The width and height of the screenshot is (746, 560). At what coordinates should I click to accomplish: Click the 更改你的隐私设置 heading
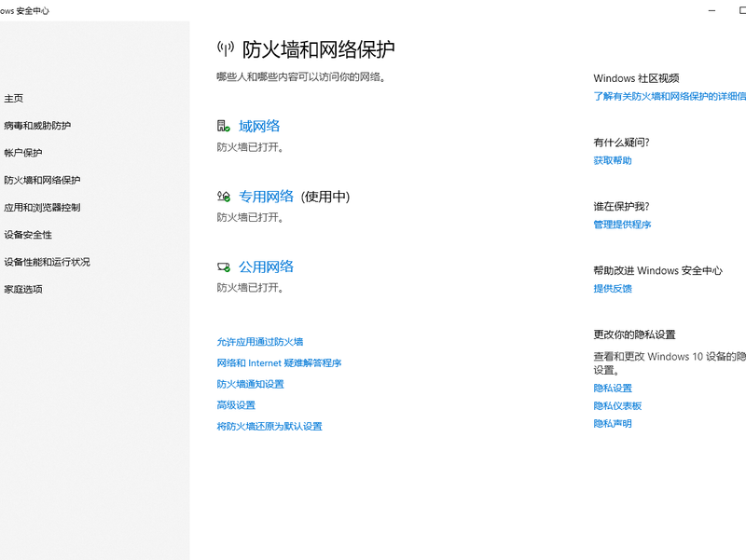tap(634, 335)
